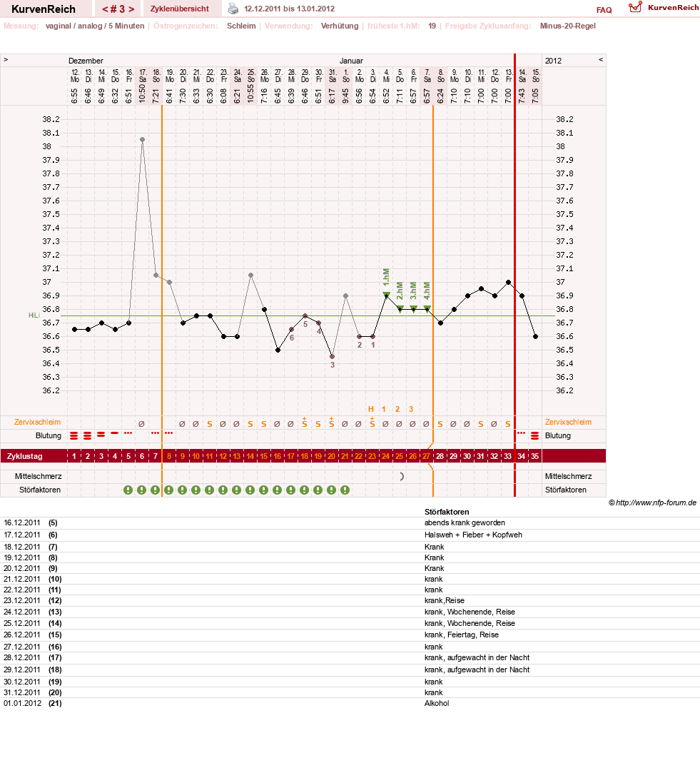
Task: Click the bleeding icon on cycle day 35
Action: click(535, 435)
